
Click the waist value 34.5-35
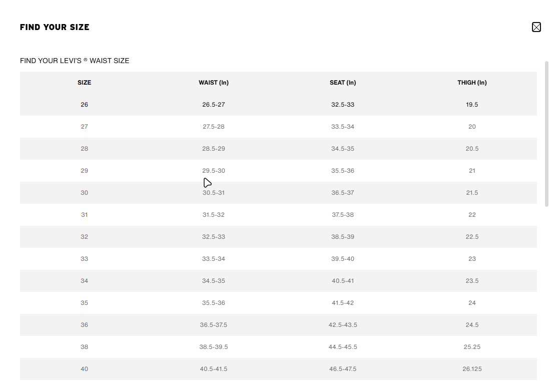[214, 281]
